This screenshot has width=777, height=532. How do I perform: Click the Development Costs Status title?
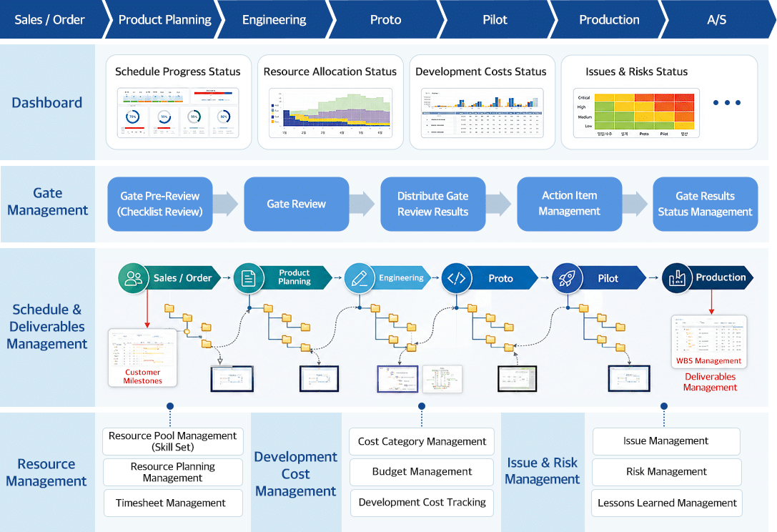481,72
